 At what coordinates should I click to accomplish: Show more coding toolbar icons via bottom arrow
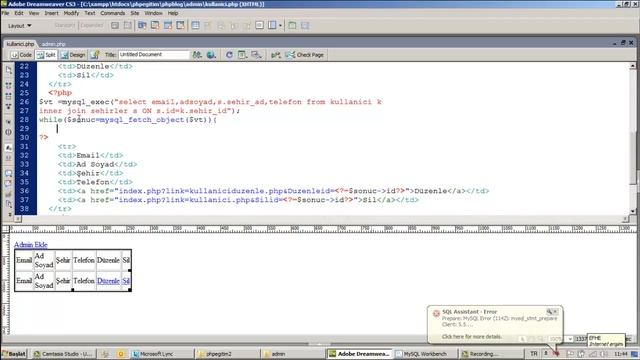point(9,214)
